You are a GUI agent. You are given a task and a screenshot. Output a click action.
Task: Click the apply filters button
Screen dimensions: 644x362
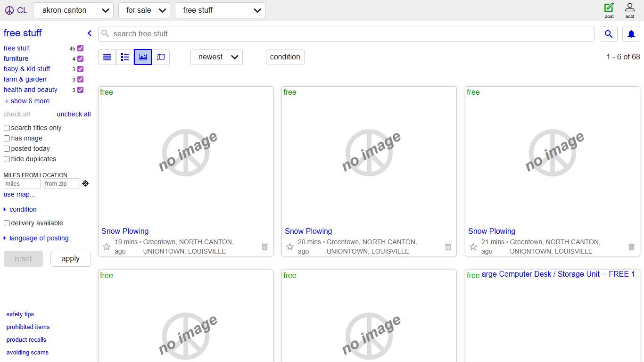pos(70,259)
